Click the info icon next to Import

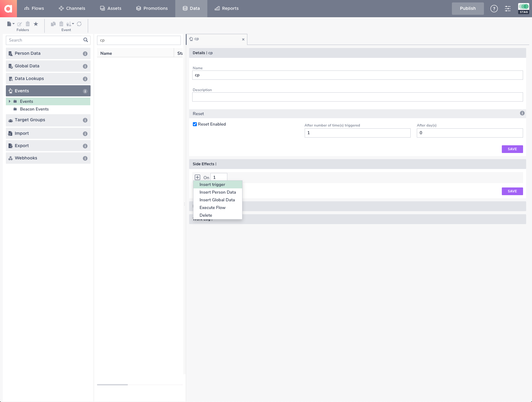[x=85, y=134]
